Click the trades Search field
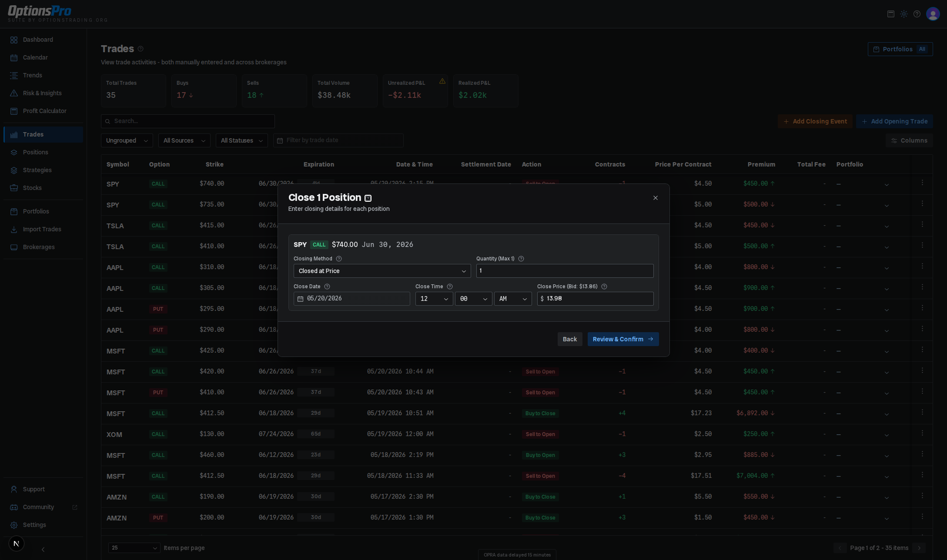947x560 pixels. pyautogui.click(x=188, y=121)
